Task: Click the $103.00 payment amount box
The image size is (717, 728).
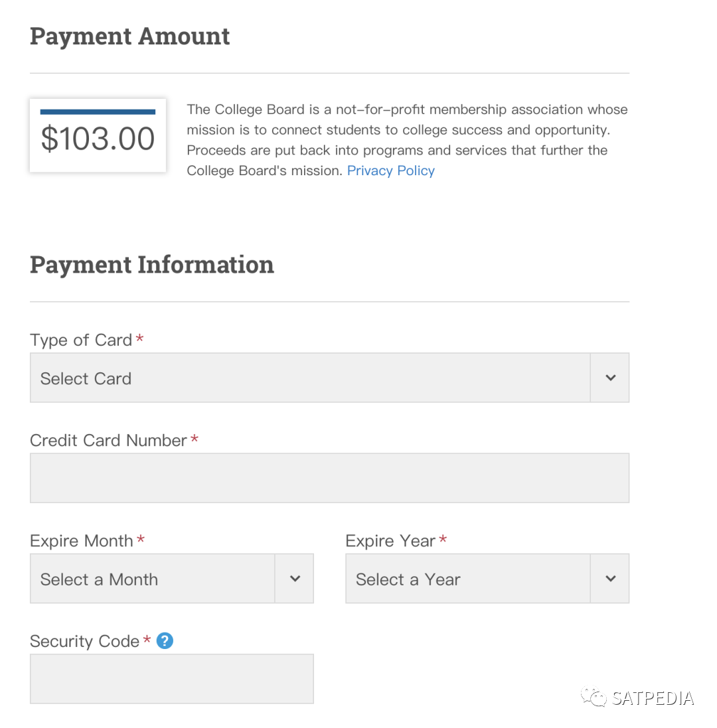Action: click(98, 136)
